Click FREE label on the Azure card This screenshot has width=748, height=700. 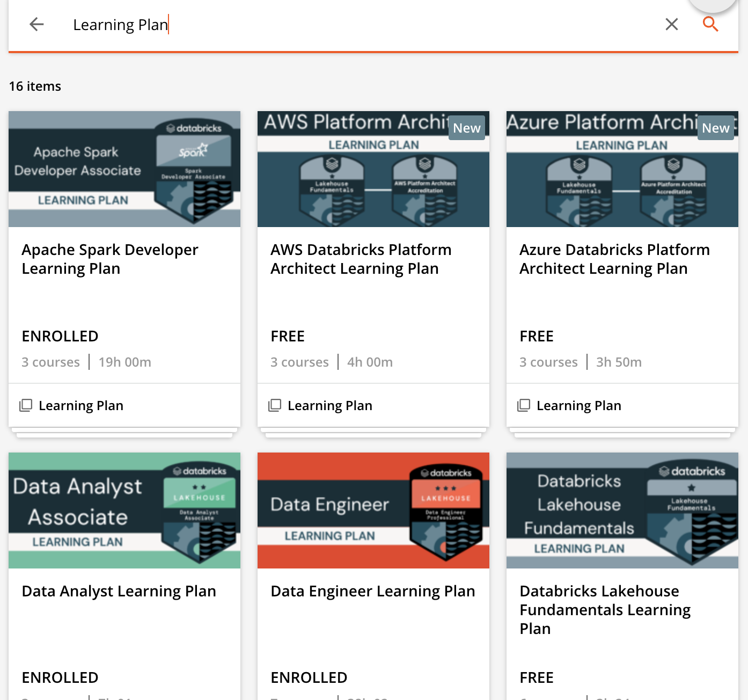point(537,337)
